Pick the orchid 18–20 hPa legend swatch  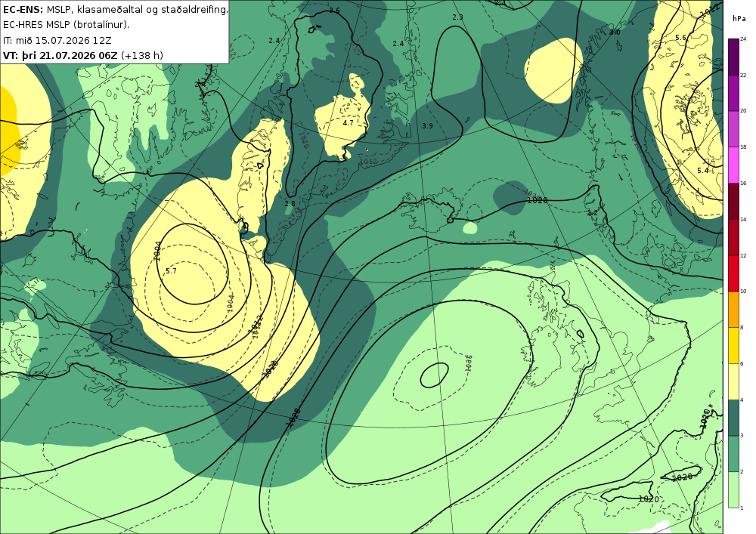[733, 128]
